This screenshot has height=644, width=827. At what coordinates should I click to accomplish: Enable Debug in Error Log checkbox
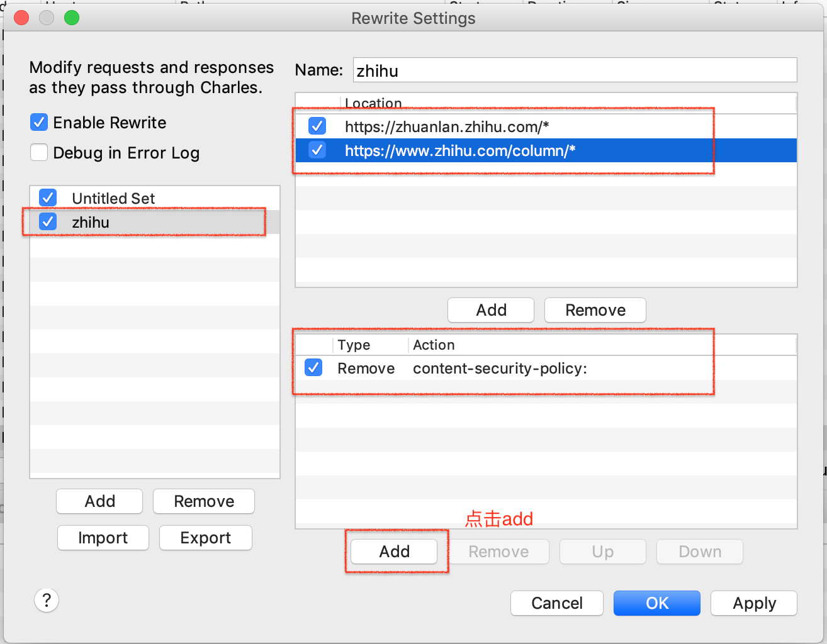[x=39, y=152]
